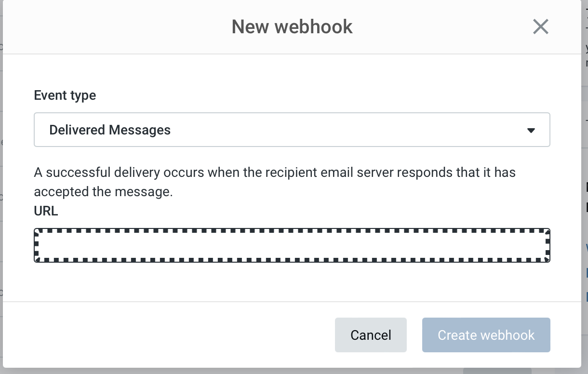Image resolution: width=588 pixels, height=374 pixels.
Task: Focus the URL input field
Action: pos(292,245)
